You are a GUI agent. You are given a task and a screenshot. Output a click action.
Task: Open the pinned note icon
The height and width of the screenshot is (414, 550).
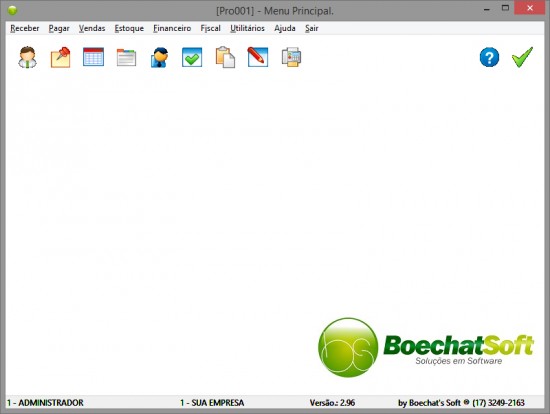(60, 57)
